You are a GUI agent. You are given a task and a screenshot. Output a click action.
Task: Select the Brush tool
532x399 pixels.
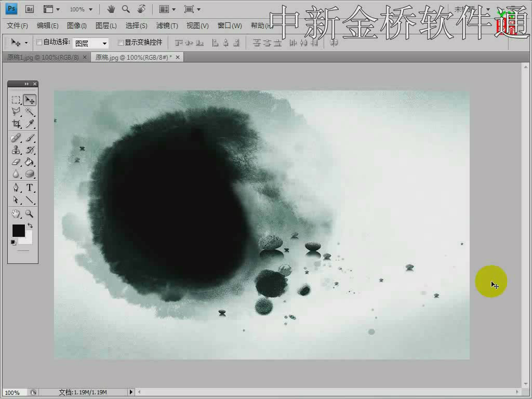pyautogui.click(x=30, y=138)
